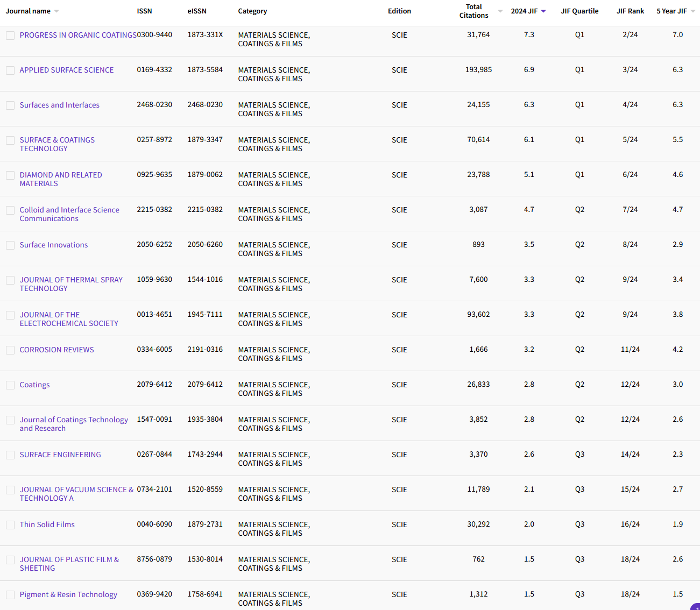
Task: Click the JOURNAL OF THE ELECTROCHEMICAL SOCIETY link
Action: tap(69, 319)
